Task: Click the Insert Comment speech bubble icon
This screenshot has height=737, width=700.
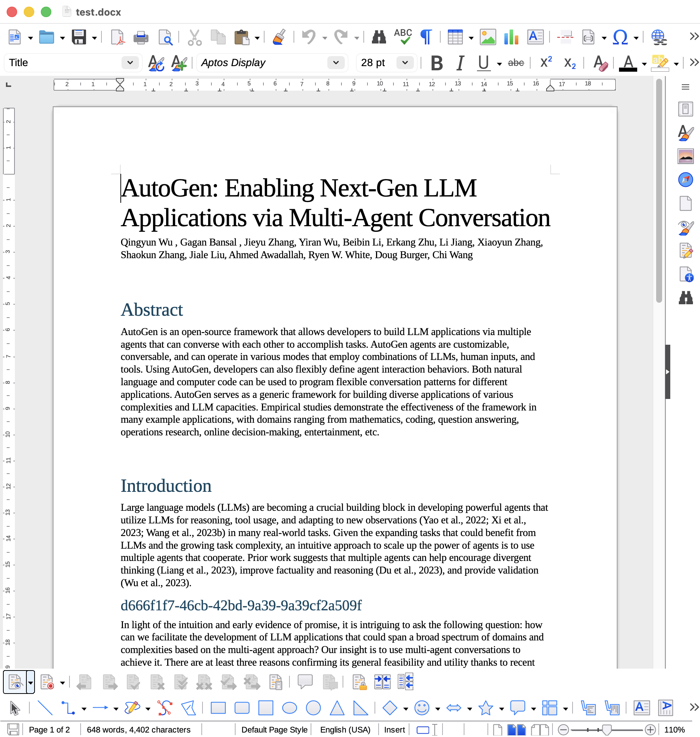Action: [x=304, y=682]
